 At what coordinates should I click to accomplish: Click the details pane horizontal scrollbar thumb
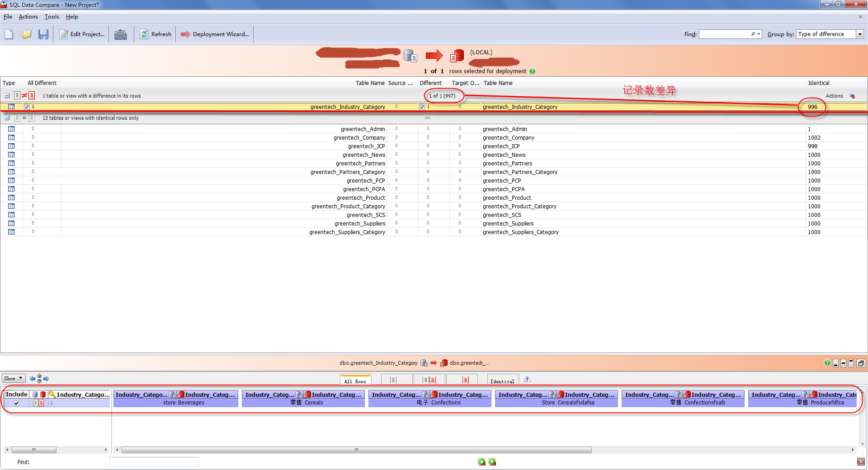[x=356, y=450]
